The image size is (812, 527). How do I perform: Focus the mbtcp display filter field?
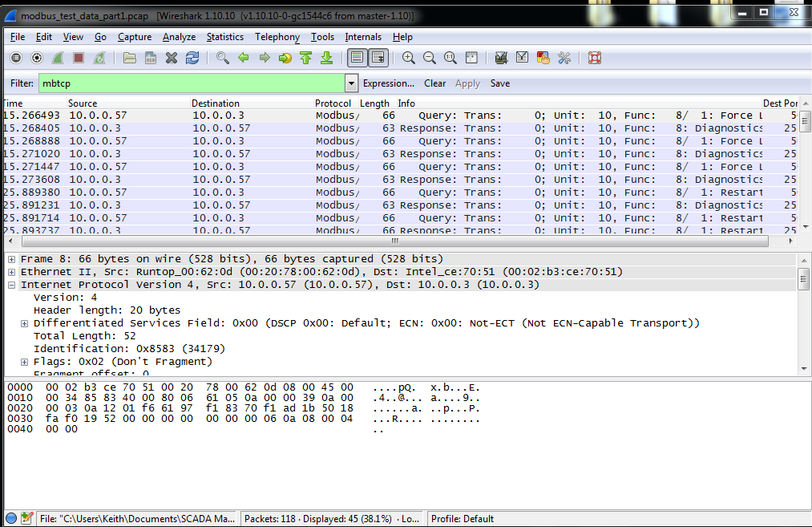pos(192,83)
